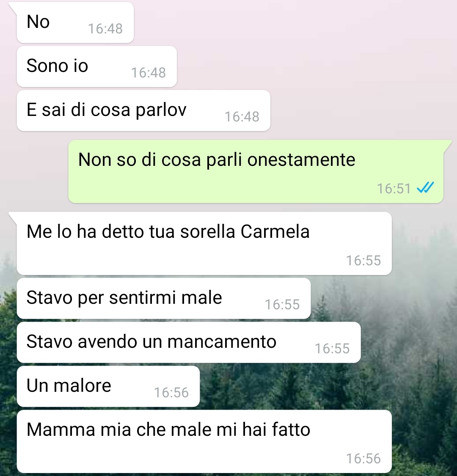Tap the blue double-check read receipt
The height and width of the screenshot is (476, 457).
click(x=425, y=188)
